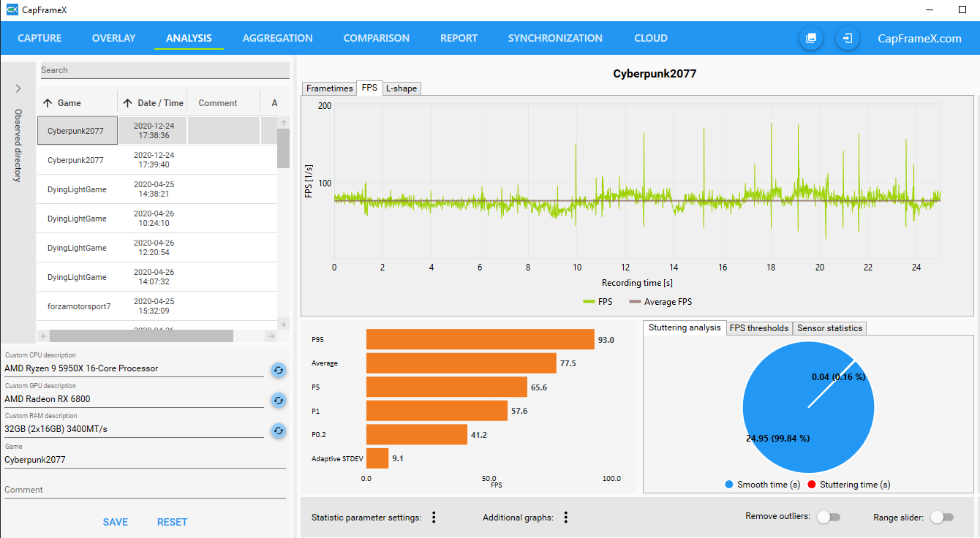Enable the Range slider switch
Image resolution: width=980 pixels, height=538 pixels.
(x=942, y=518)
